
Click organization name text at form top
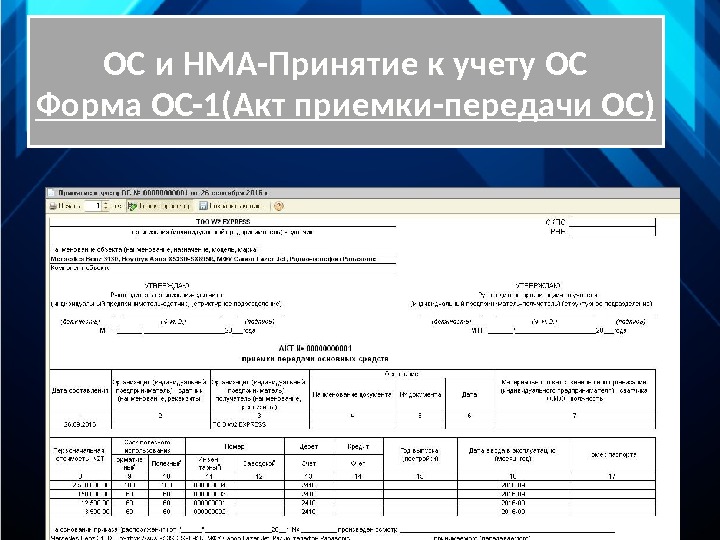[223, 222]
